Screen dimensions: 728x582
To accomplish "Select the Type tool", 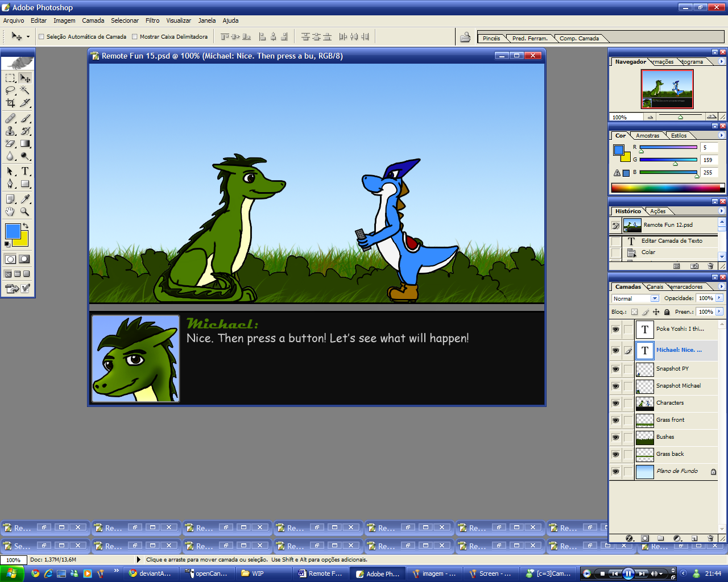I will click(x=25, y=171).
